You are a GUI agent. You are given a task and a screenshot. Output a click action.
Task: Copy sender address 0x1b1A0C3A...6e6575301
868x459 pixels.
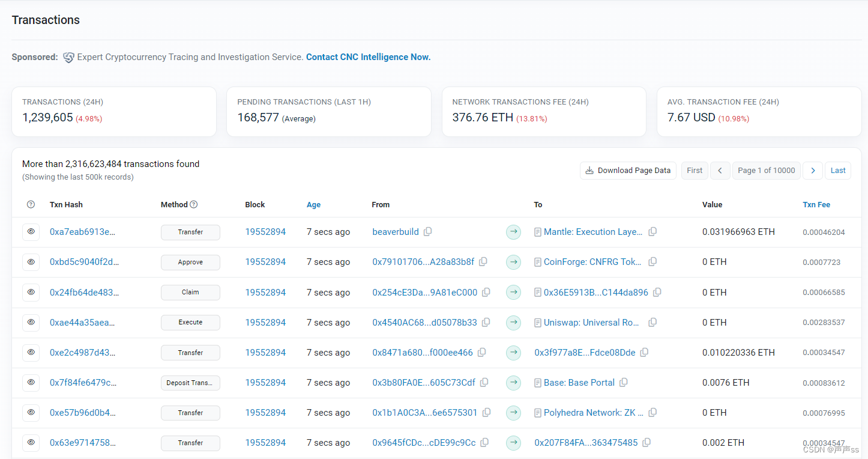coord(486,412)
